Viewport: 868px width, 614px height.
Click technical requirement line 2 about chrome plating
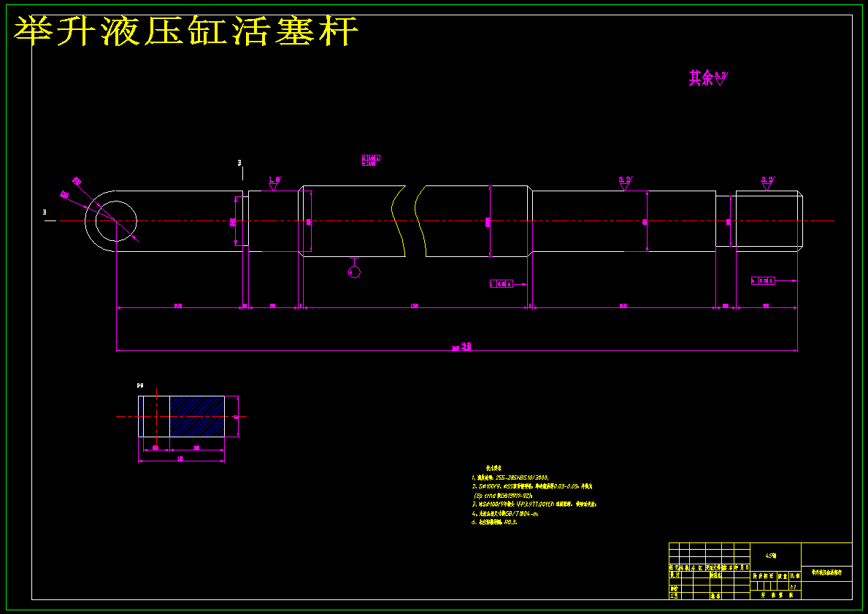pos(532,487)
